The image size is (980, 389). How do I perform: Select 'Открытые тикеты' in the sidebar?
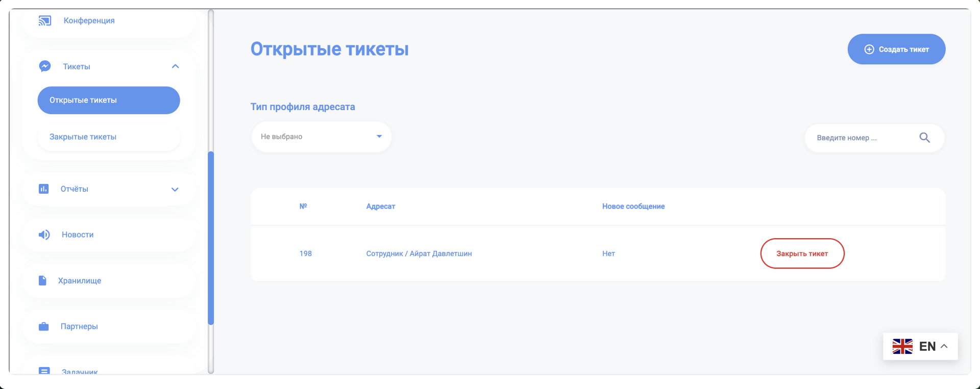(x=108, y=100)
